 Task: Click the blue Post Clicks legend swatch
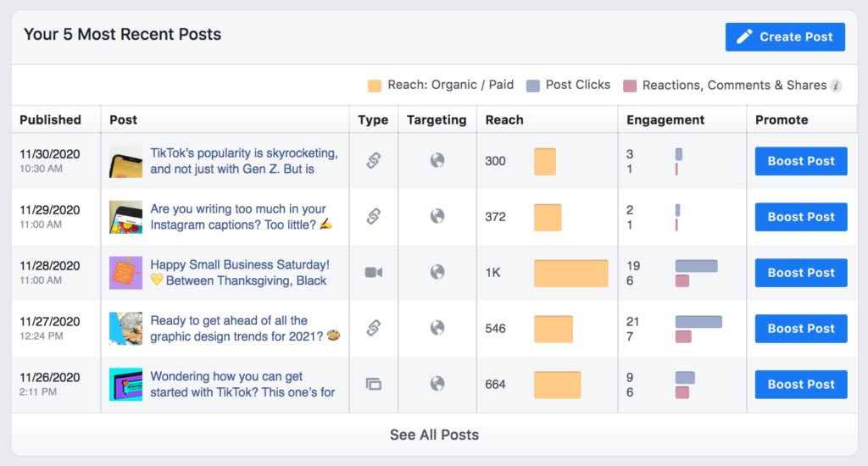pos(532,86)
